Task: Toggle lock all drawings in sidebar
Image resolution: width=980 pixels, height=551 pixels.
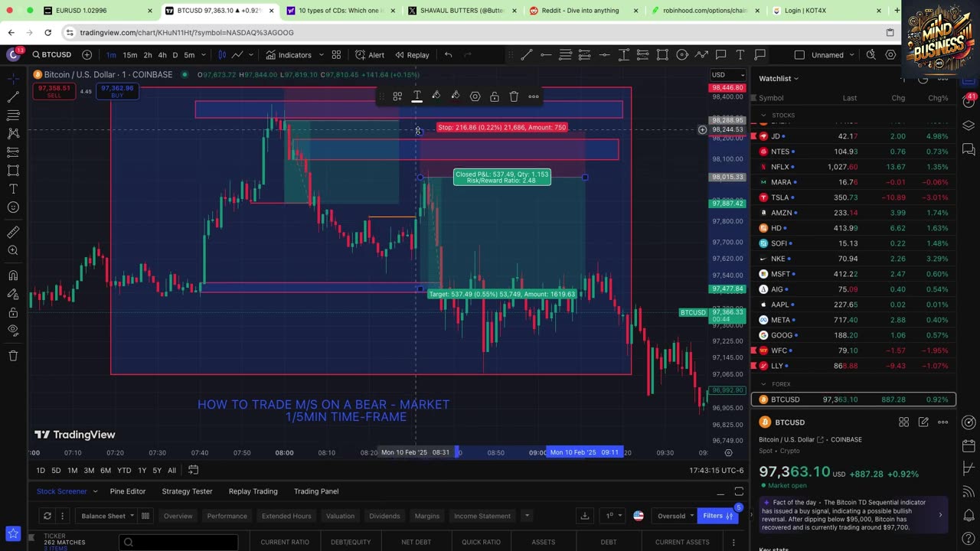Action: point(13,312)
